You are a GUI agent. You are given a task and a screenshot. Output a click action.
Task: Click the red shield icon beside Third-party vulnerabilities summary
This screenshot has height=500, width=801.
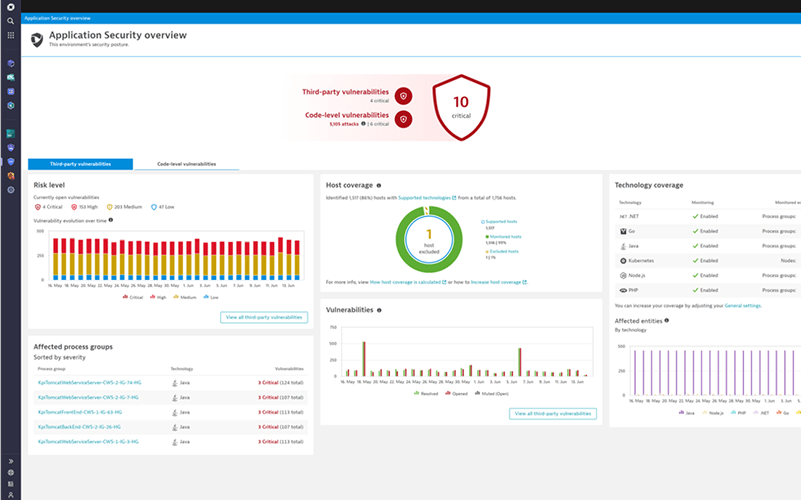click(x=403, y=96)
